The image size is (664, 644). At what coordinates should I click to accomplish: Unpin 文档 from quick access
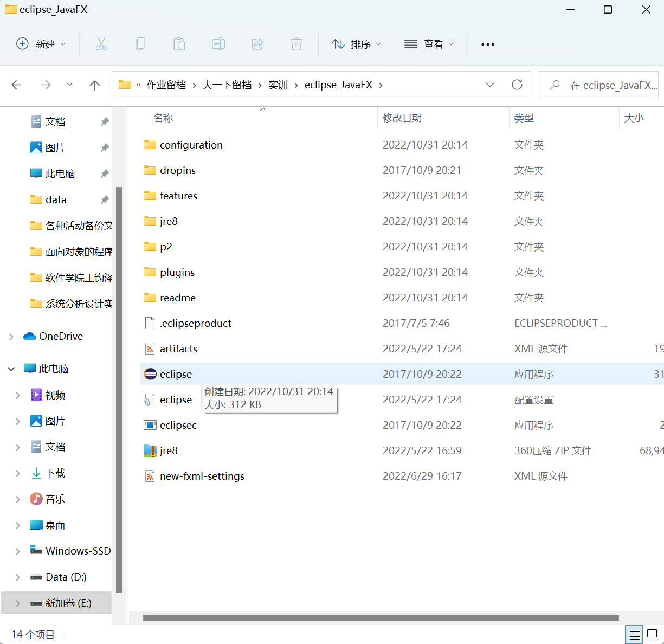click(105, 121)
